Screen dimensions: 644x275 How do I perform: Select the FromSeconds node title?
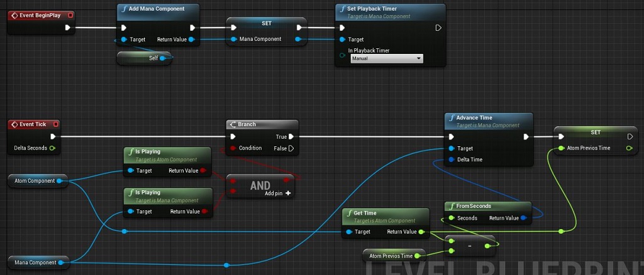coord(474,206)
